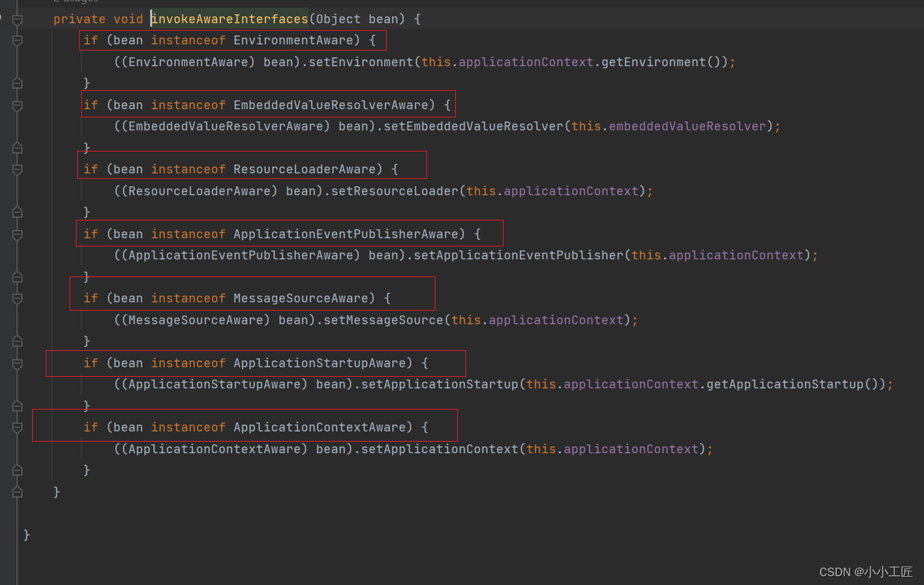Screen dimensions: 924x585
Task: Click fold-end marker closing the EnvironmentAware block
Action: [x=18, y=83]
